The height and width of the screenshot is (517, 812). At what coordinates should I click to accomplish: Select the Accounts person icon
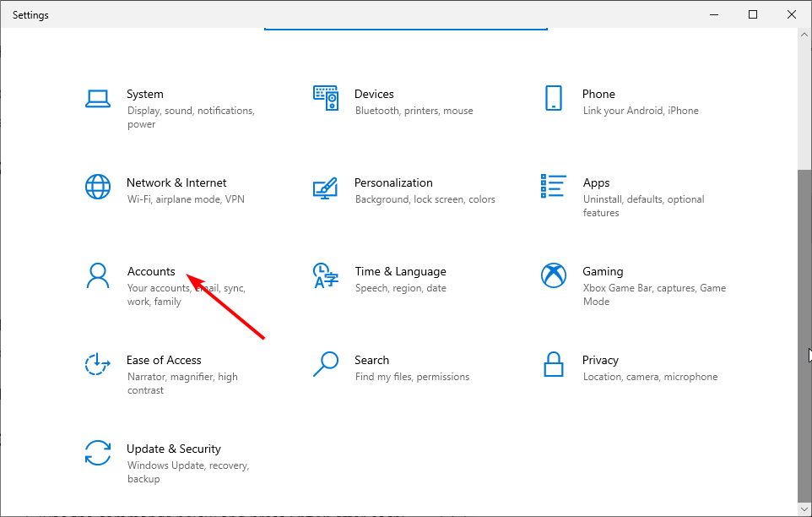(x=98, y=275)
